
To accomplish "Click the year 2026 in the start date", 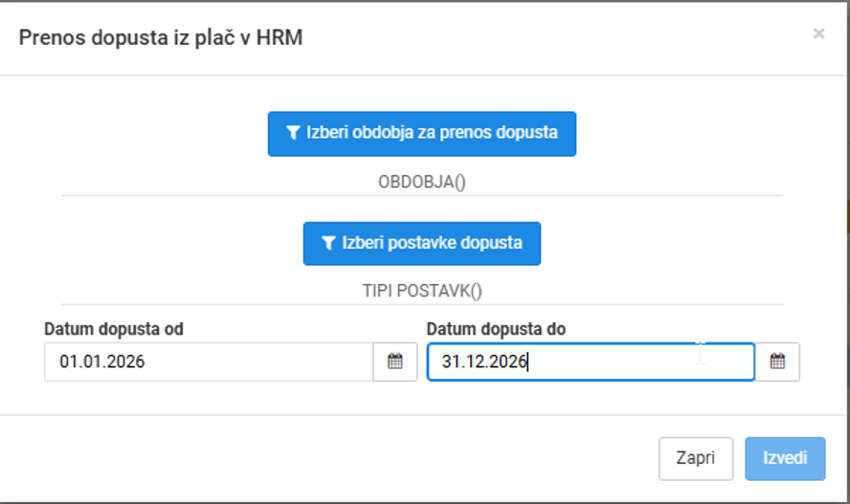I will pos(127,362).
